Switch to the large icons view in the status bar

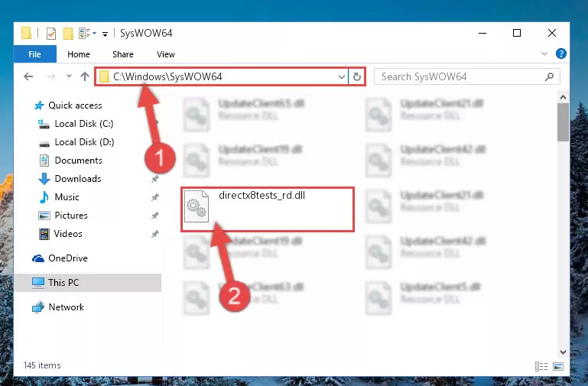coord(558,367)
